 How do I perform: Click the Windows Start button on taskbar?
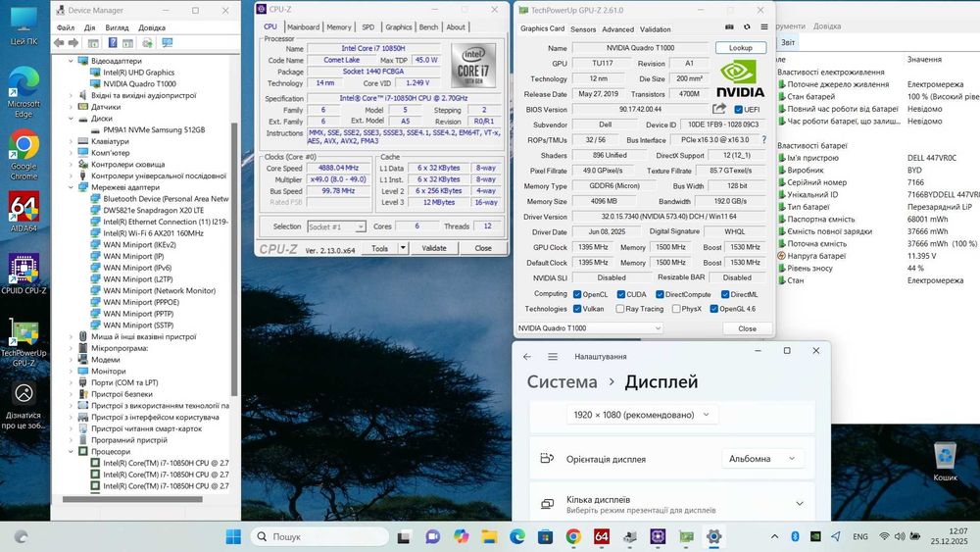[x=233, y=536]
